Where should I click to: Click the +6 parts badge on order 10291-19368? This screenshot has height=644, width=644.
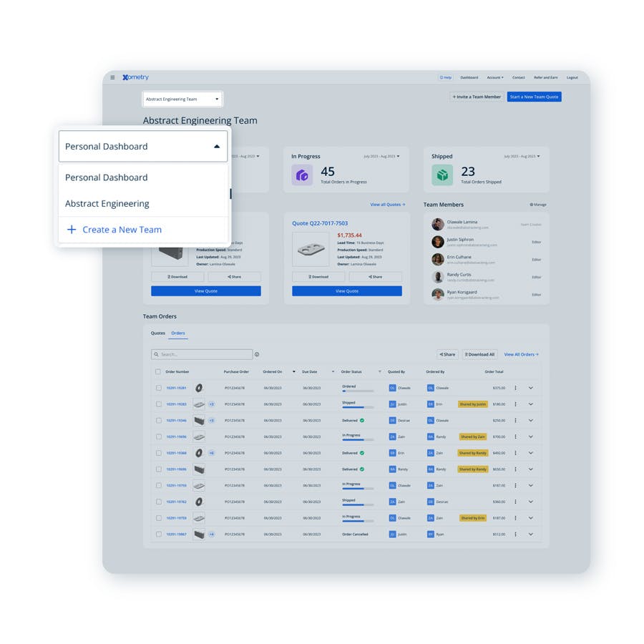[x=212, y=453]
